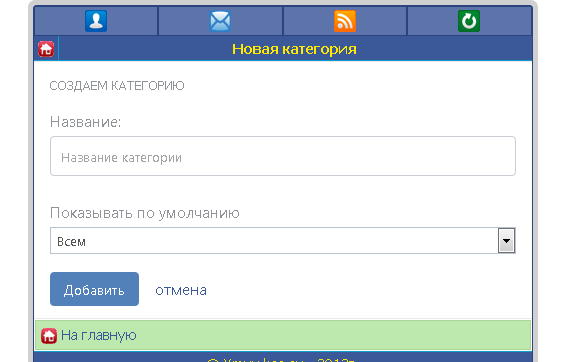Click the dropdown arrow beside Всем
This screenshot has width=562, height=362.
[x=506, y=240]
